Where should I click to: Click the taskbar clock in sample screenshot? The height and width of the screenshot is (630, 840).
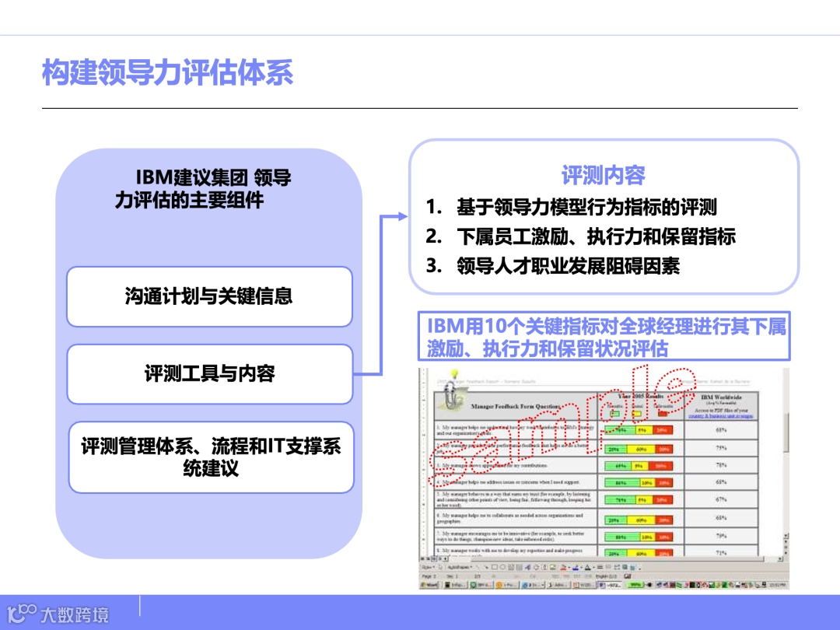point(779,585)
